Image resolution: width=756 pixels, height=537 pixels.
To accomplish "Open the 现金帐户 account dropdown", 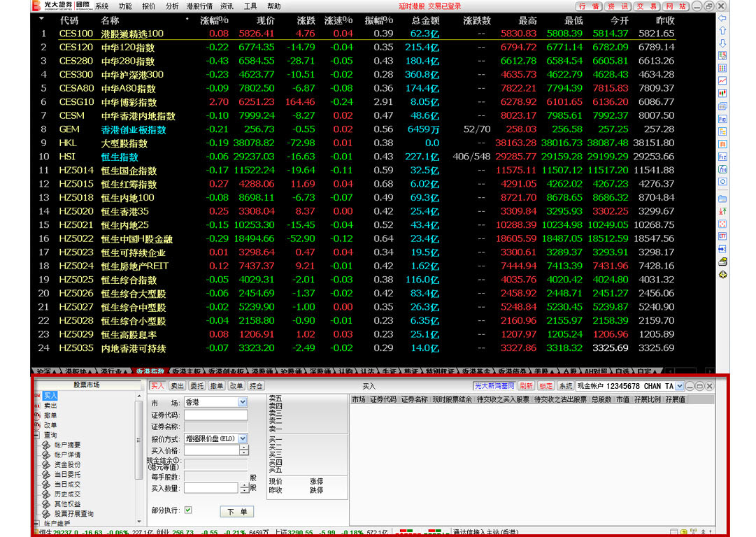I will coord(679,386).
